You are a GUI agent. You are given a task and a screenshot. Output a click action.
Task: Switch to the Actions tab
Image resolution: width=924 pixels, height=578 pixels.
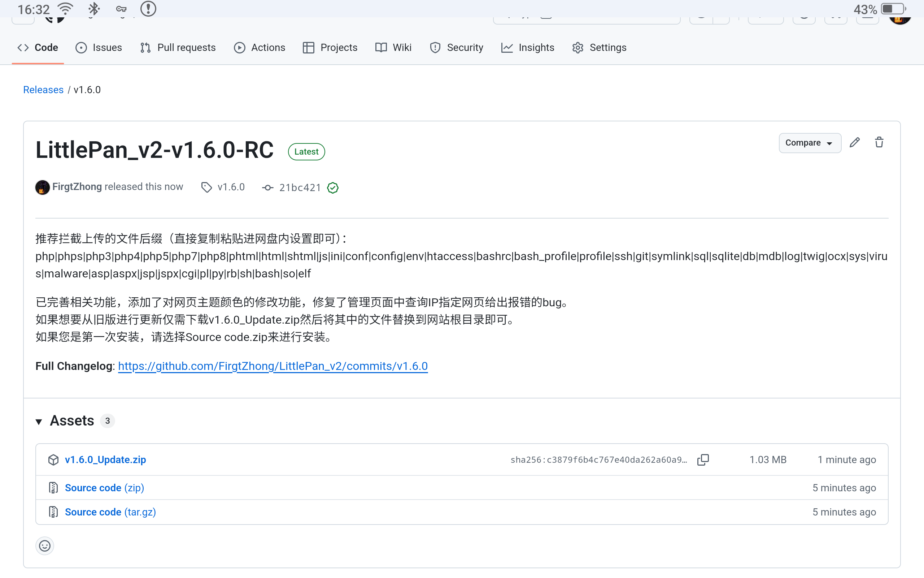[x=260, y=47]
